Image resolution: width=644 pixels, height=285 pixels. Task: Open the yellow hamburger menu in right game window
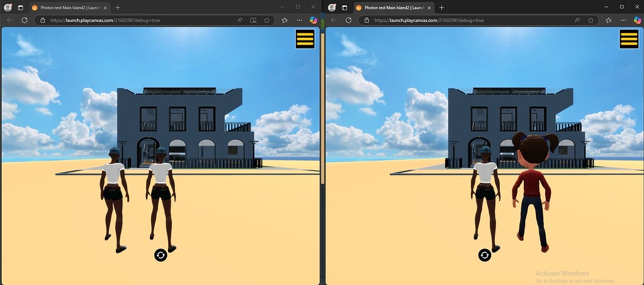tap(628, 38)
